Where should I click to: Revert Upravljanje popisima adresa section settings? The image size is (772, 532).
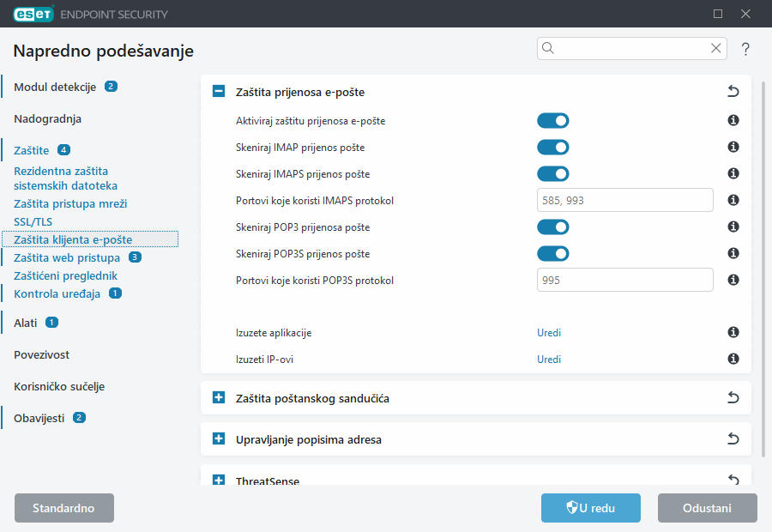733,439
